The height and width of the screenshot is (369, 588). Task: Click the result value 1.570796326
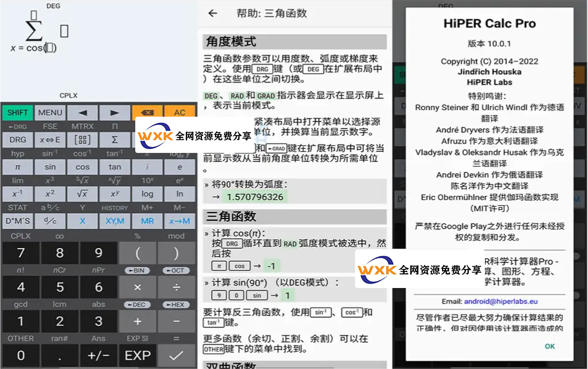255,197
